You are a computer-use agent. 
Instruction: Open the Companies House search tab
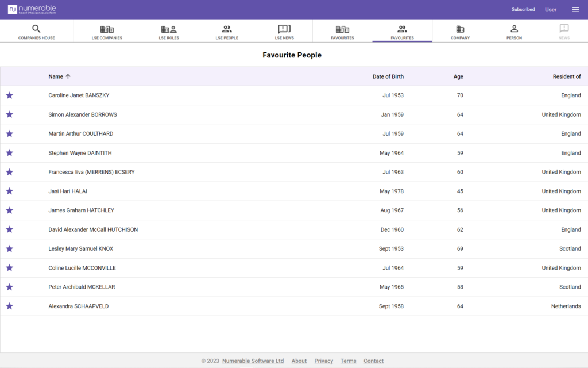[x=36, y=32]
